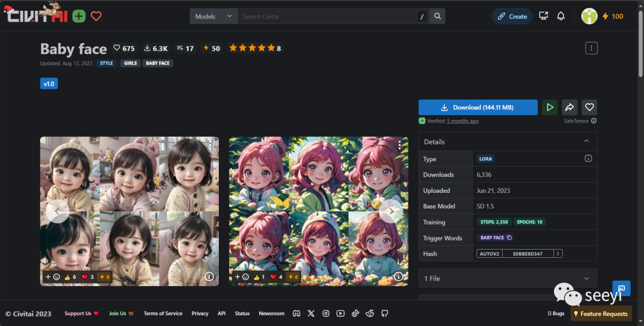Add emoji reaction on second image
The width and height of the screenshot is (644, 326).
241,276
